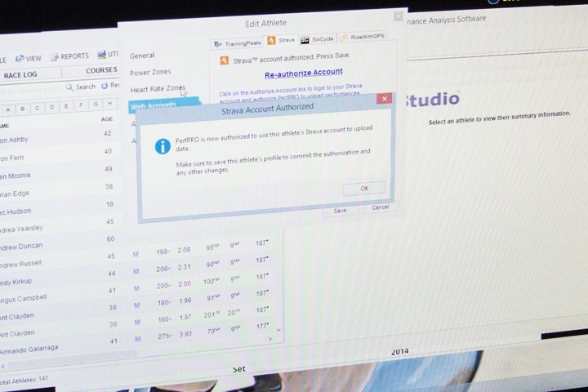Open Power Zones section

[150, 72]
